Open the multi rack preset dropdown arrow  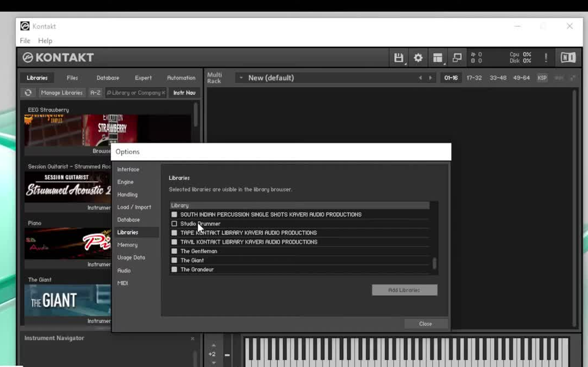pyautogui.click(x=241, y=78)
